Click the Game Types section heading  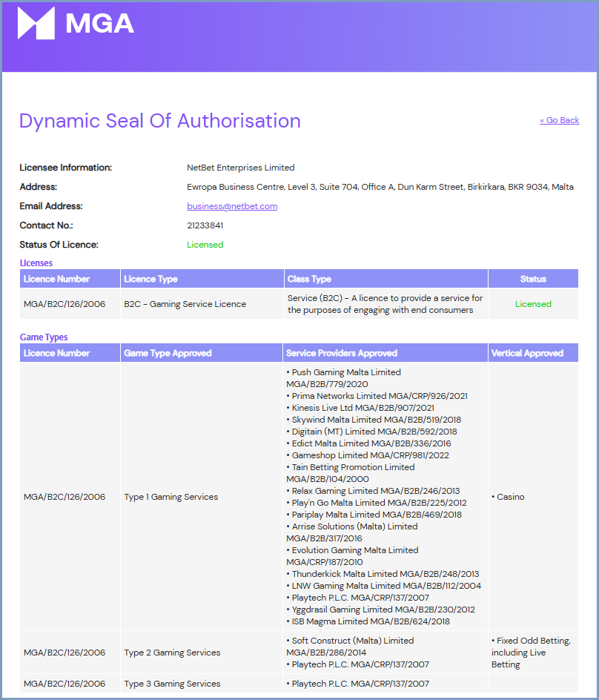pos(44,337)
